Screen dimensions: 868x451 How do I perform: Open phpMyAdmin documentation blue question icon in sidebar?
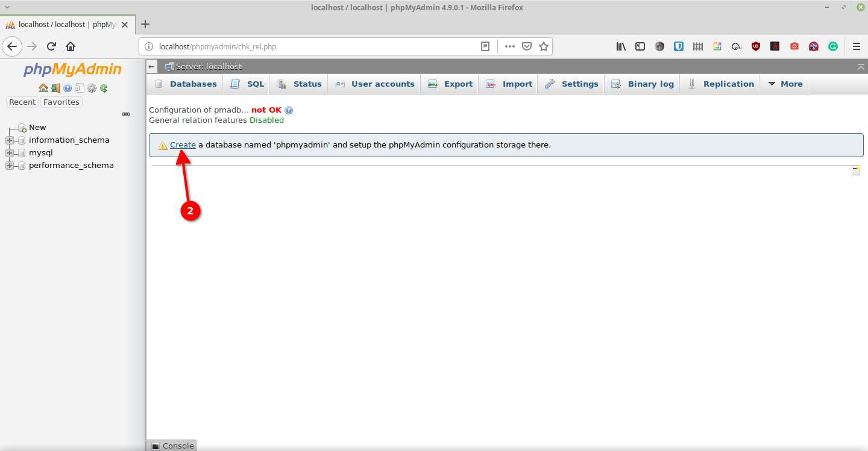click(68, 88)
